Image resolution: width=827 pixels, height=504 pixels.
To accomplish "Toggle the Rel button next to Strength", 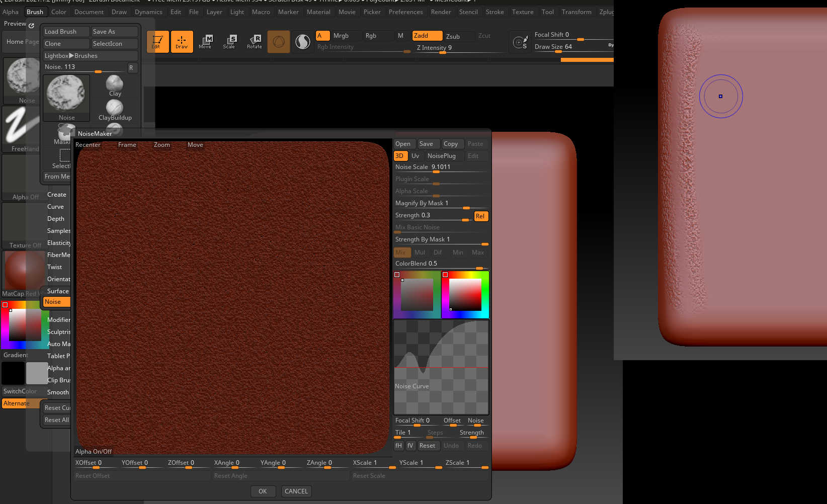I will (481, 216).
